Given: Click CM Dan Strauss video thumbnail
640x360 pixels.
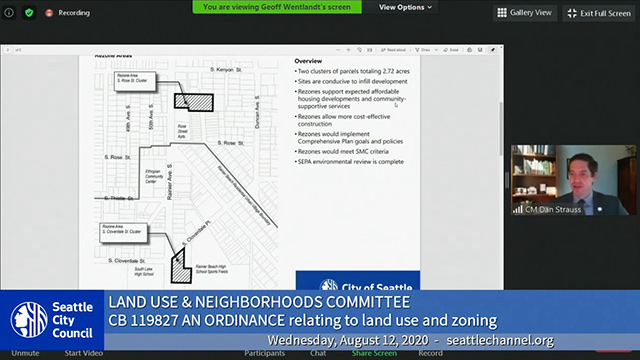Looking at the screenshot, I should click(573, 180).
